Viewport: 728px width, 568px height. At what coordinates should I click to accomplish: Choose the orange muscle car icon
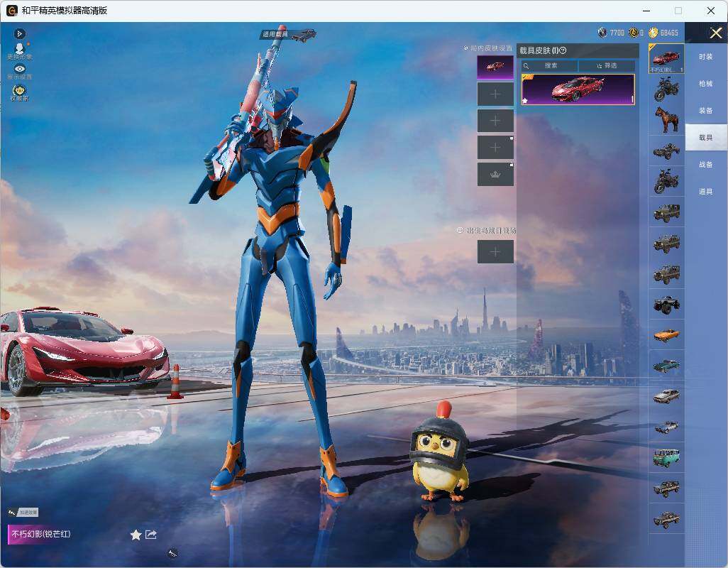click(x=666, y=335)
